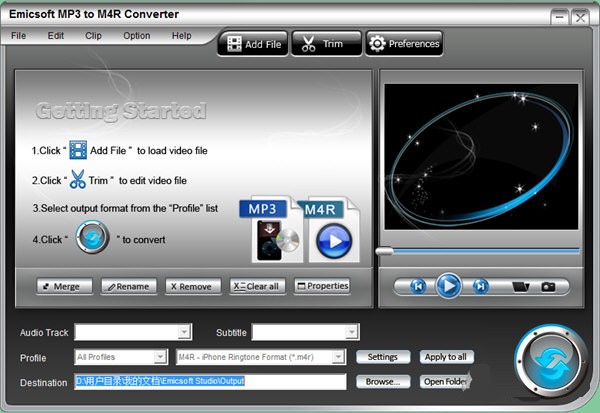The height and width of the screenshot is (413, 600).
Task: Click the Clear all button
Action: point(258,286)
